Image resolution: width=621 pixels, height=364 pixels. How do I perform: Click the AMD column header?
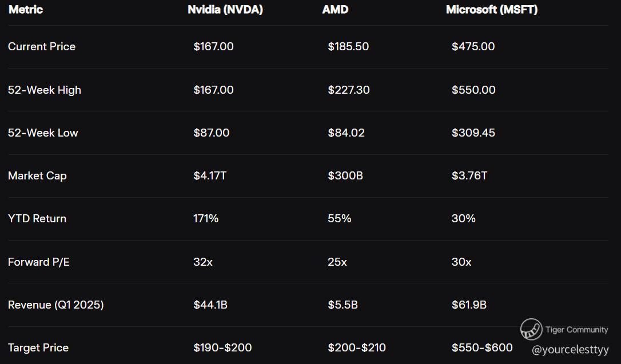[335, 10]
